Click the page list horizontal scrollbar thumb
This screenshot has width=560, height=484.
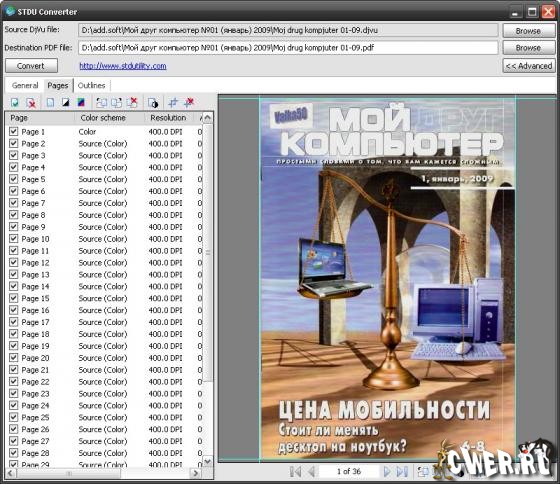pyautogui.click(x=69, y=474)
